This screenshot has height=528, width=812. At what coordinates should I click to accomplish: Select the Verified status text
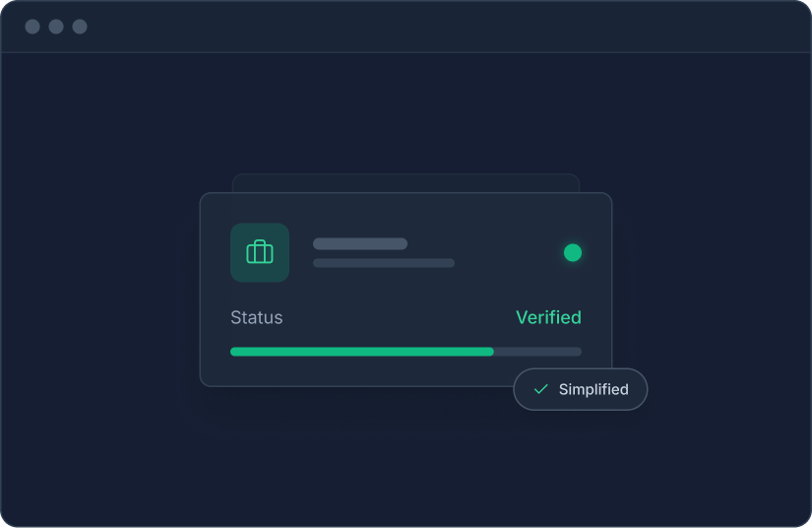[548, 317]
